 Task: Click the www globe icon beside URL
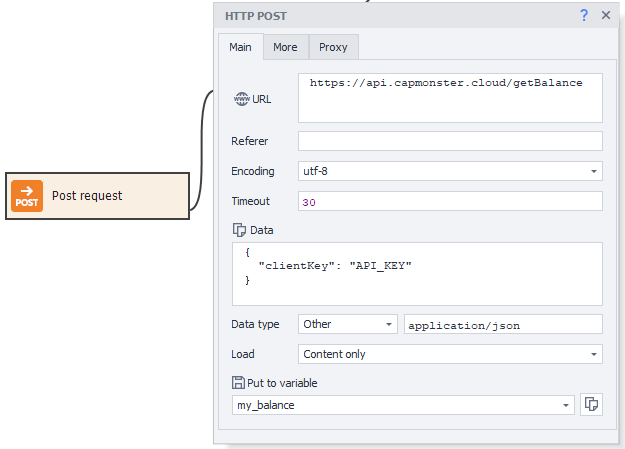(x=240, y=99)
